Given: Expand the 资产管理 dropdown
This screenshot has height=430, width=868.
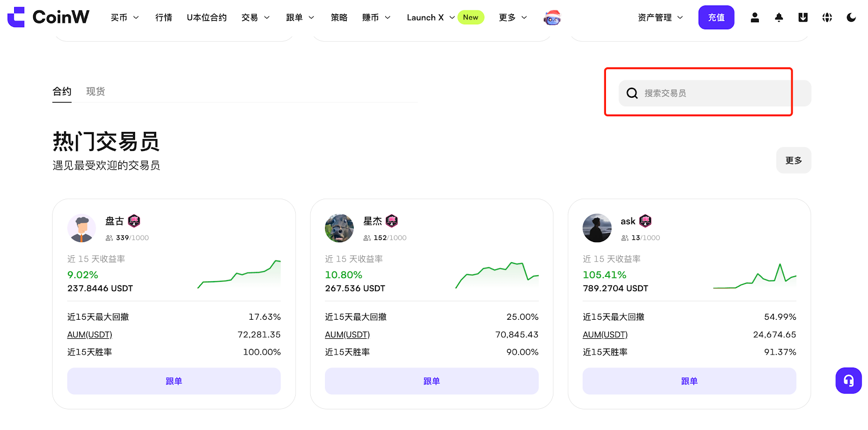Looking at the screenshot, I should pyautogui.click(x=660, y=17).
